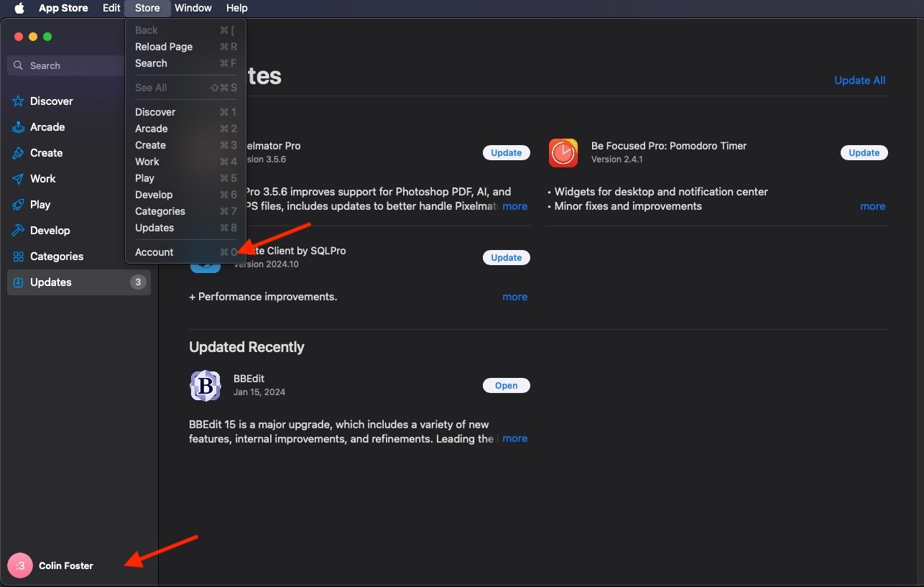Click the Update All link
The width and height of the screenshot is (924, 587).
pyautogui.click(x=860, y=80)
